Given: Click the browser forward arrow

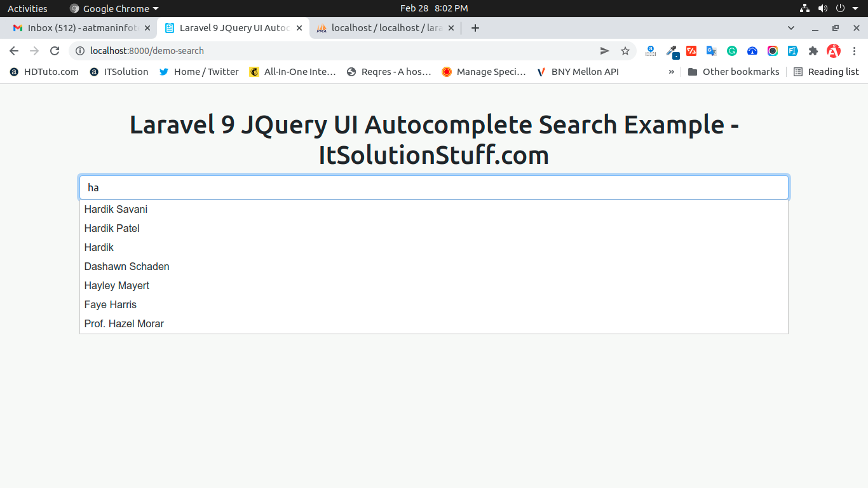Looking at the screenshot, I should tap(34, 51).
